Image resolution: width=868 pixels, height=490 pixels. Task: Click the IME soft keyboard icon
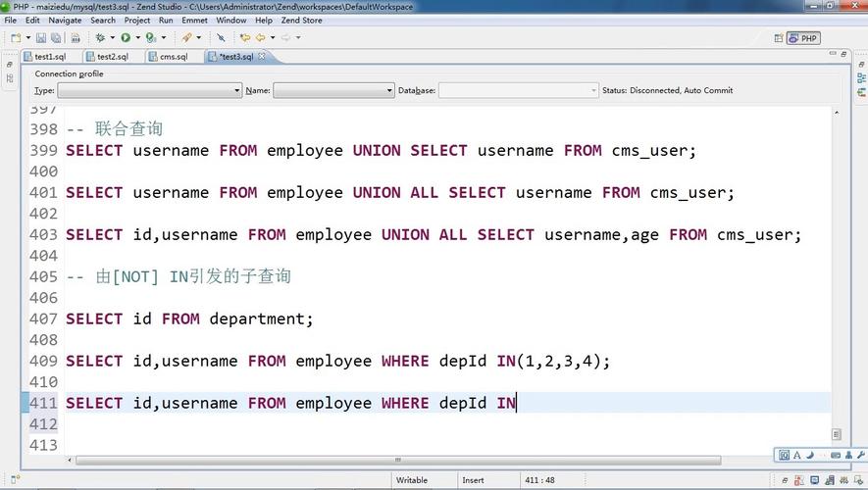pos(836,455)
